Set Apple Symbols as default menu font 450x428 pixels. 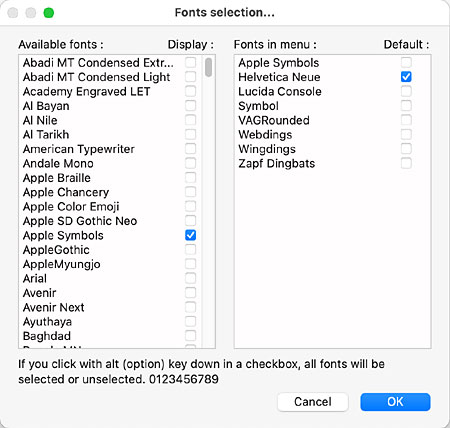[406, 62]
